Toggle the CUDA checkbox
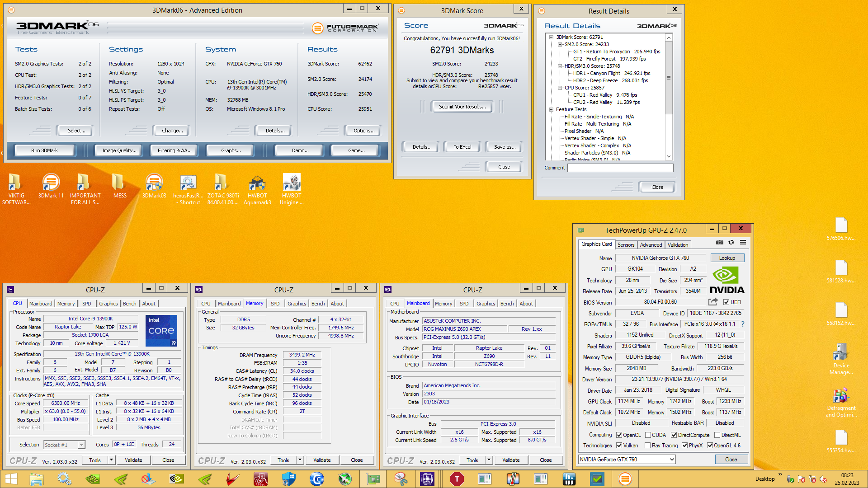This screenshot has height=488, width=868. click(648, 435)
